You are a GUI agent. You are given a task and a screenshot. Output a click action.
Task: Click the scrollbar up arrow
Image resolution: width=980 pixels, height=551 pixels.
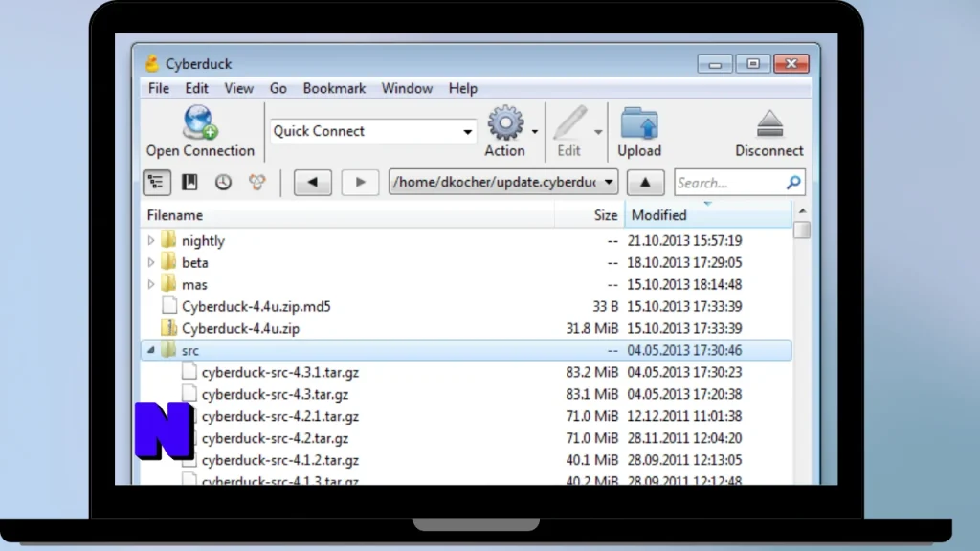pyautogui.click(x=802, y=211)
